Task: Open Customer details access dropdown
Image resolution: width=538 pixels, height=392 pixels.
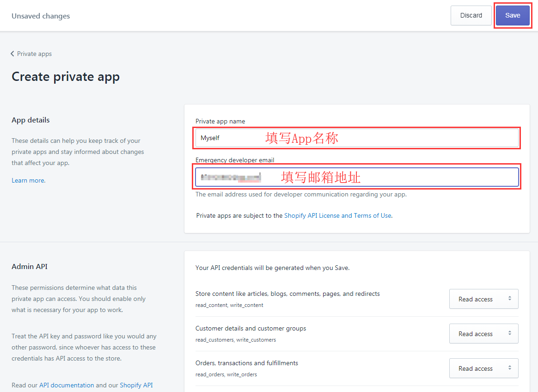Action: (x=484, y=334)
